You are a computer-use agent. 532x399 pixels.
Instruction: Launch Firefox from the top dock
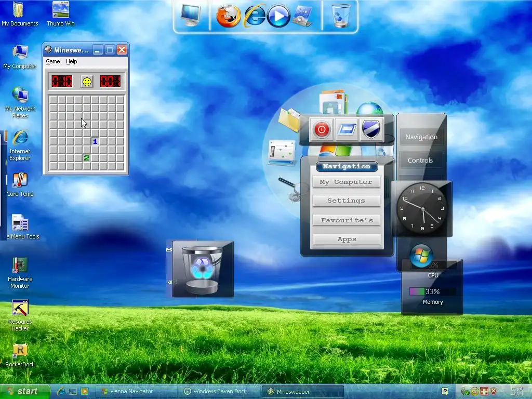(x=229, y=16)
